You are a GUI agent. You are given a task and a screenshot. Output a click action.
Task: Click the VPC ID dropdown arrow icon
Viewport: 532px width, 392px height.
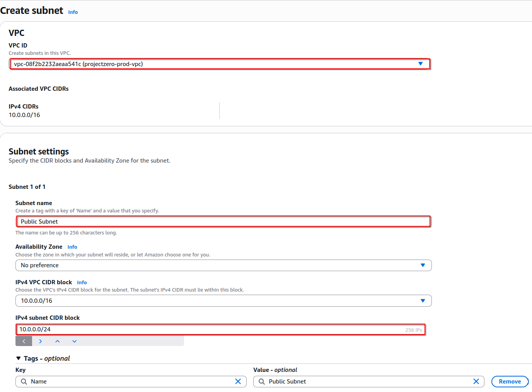tap(421, 64)
